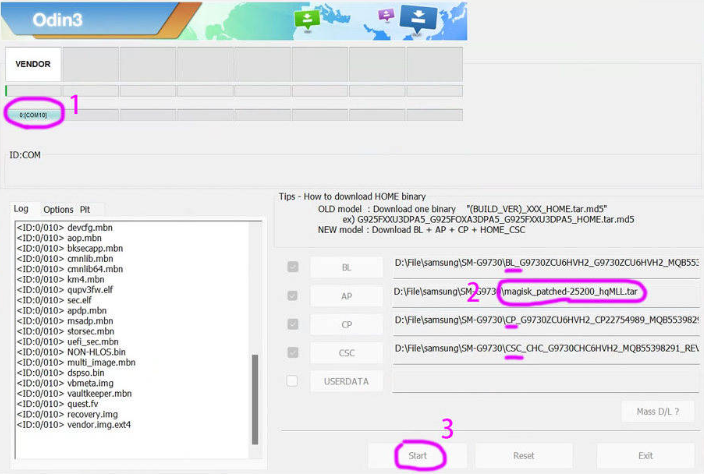Select log line vendor.img.ext4
This screenshot has width=704, height=474.
74,424
